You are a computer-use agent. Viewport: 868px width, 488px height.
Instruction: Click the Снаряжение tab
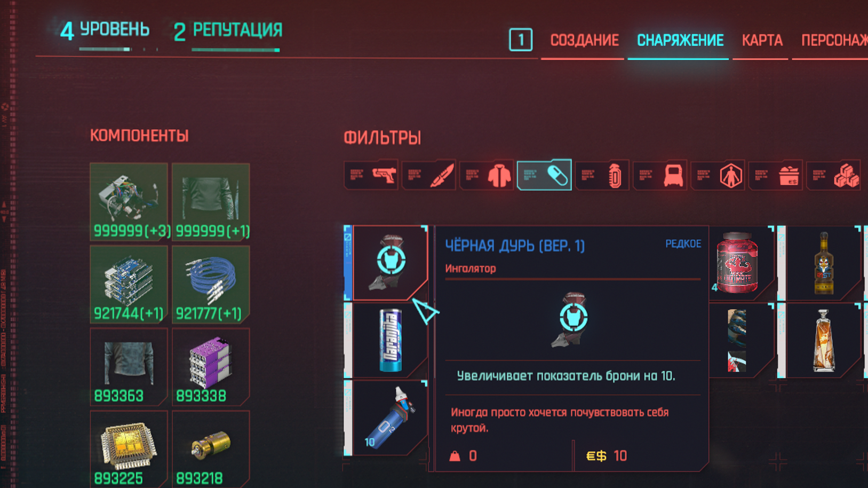[680, 41]
